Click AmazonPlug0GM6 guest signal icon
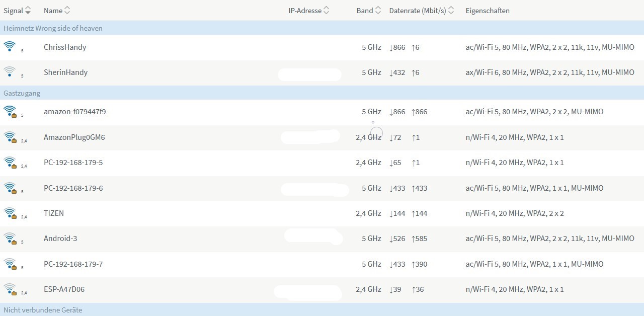The width and height of the screenshot is (644, 316). click(x=10, y=137)
